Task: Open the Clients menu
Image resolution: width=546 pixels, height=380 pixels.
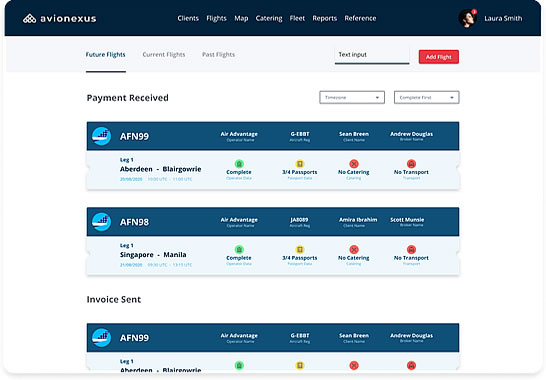Action: pos(188,18)
